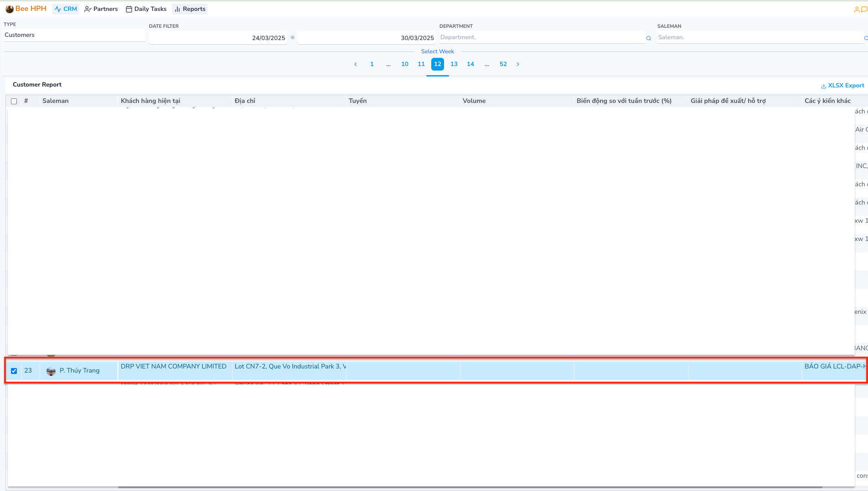Open the user account icon
The image size is (868, 491).
(857, 9)
